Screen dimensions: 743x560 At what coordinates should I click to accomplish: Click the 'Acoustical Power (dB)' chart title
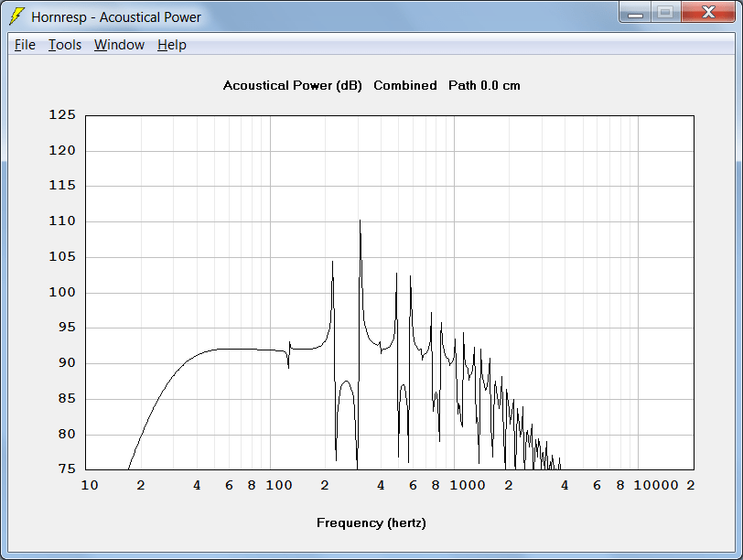293,86
